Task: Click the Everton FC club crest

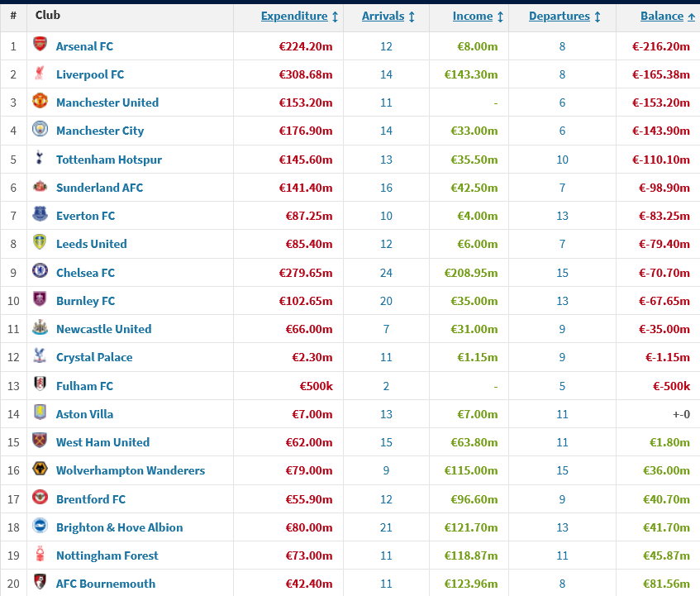Action: [x=40, y=214]
